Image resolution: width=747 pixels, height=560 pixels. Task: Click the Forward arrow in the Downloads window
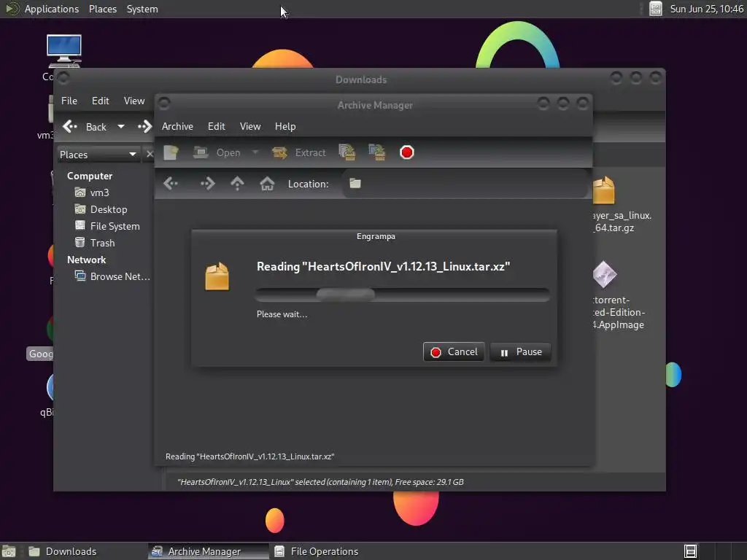tap(145, 127)
